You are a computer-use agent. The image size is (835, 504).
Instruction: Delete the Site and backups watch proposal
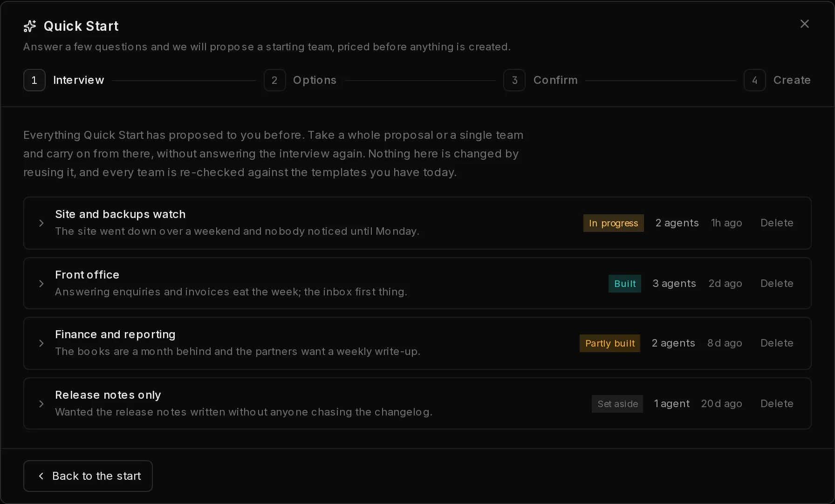tap(777, 223)
